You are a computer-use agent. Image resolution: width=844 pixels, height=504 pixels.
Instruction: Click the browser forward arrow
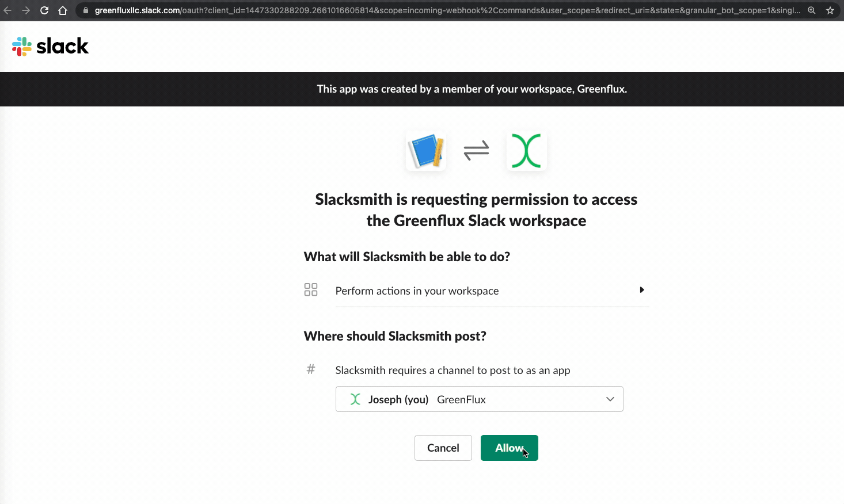pyautogui.click(x=26, y=10)
